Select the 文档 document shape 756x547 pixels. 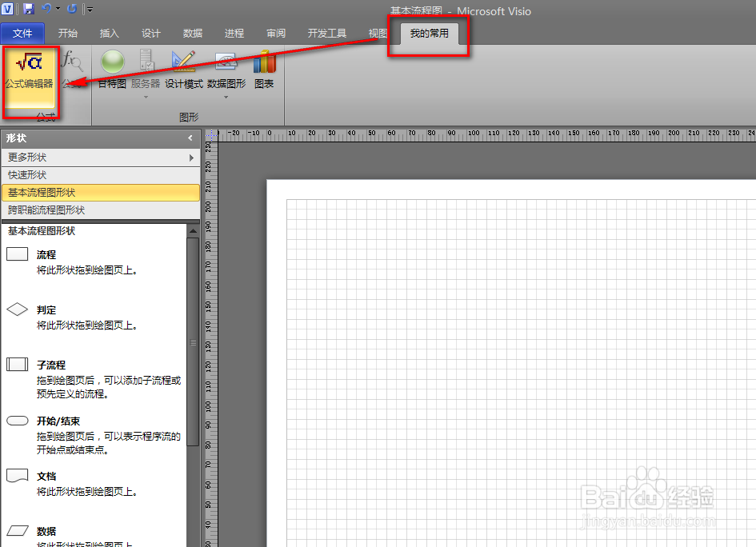18,475
